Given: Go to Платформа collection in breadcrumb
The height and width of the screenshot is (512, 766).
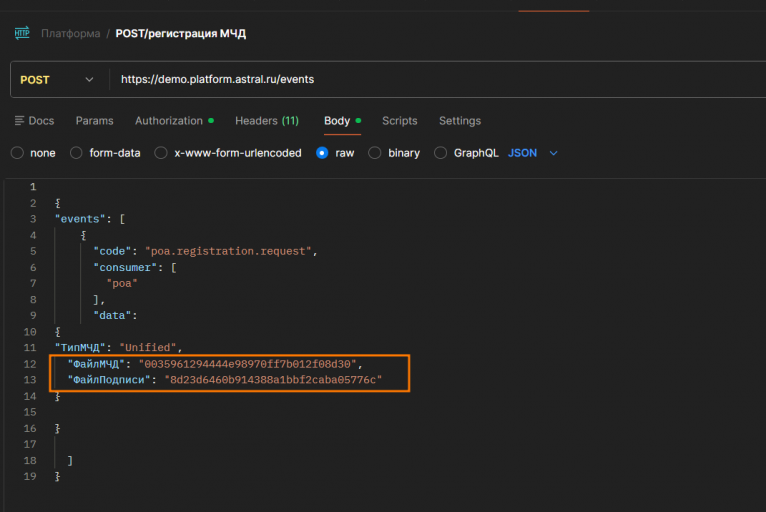Looking at the screenshot, I should click(70, 34).
